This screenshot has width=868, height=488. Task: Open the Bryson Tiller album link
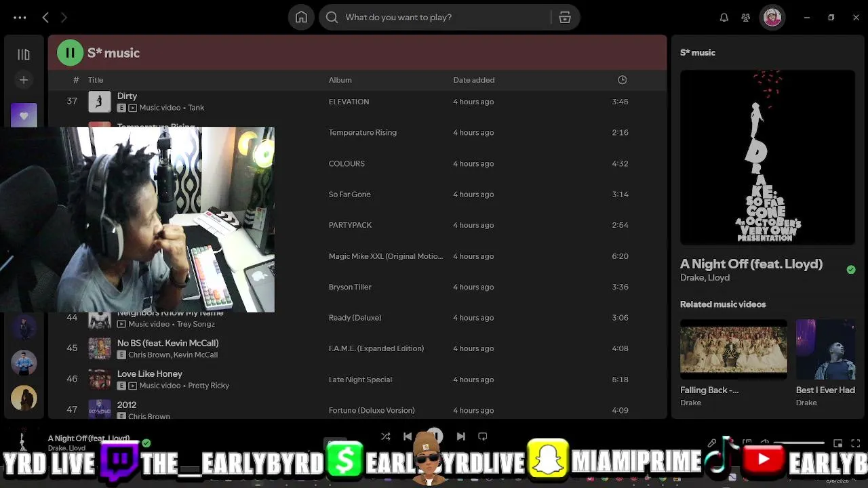[350, 287]
